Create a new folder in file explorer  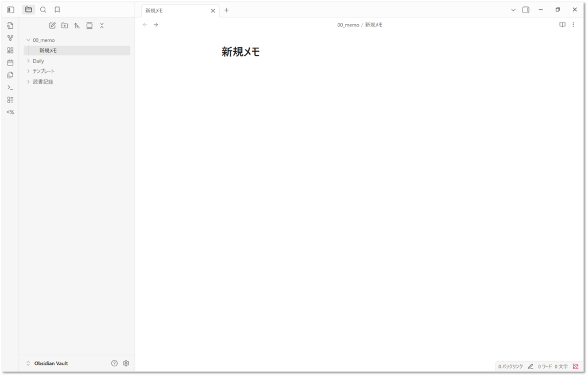point(64,25)
